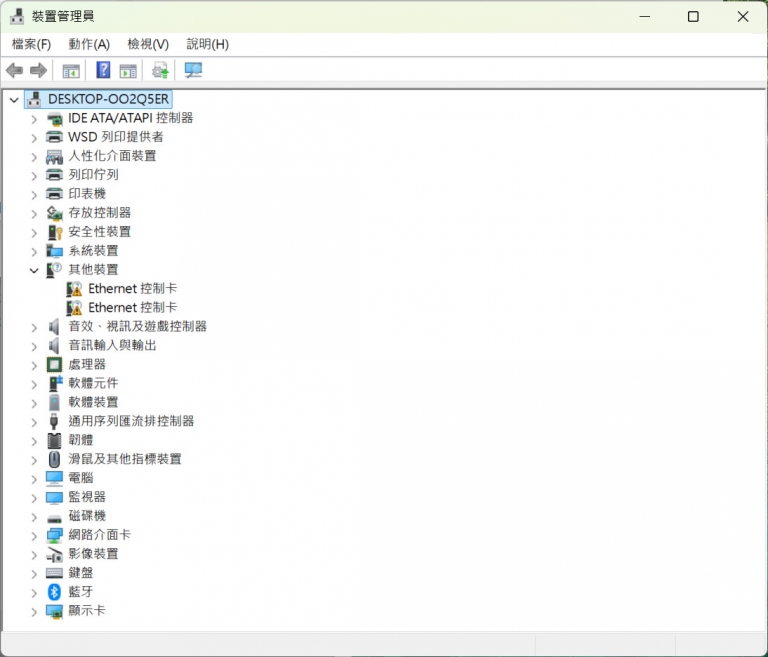Open Help via the blue question mark icon
The image size is (768, 657).
pyautogui.click(x=103, y=70)
